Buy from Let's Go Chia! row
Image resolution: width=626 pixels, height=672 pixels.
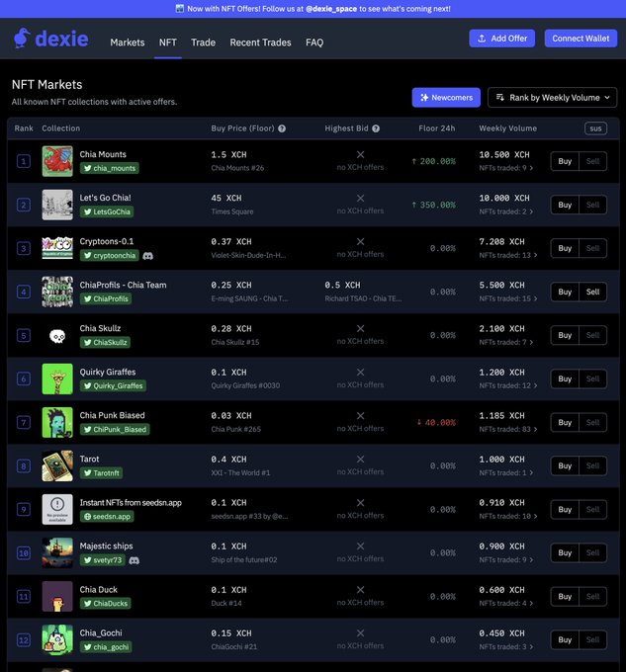point(565,205)
